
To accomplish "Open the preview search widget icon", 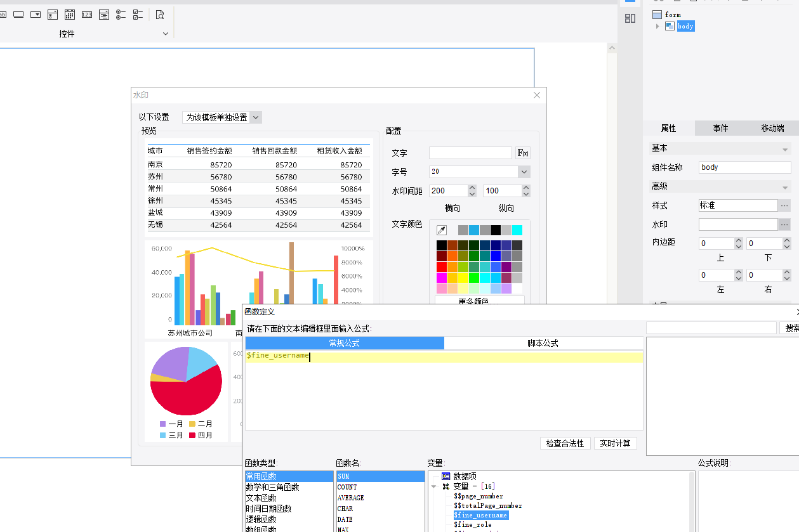I will click(x=160, y=14).
